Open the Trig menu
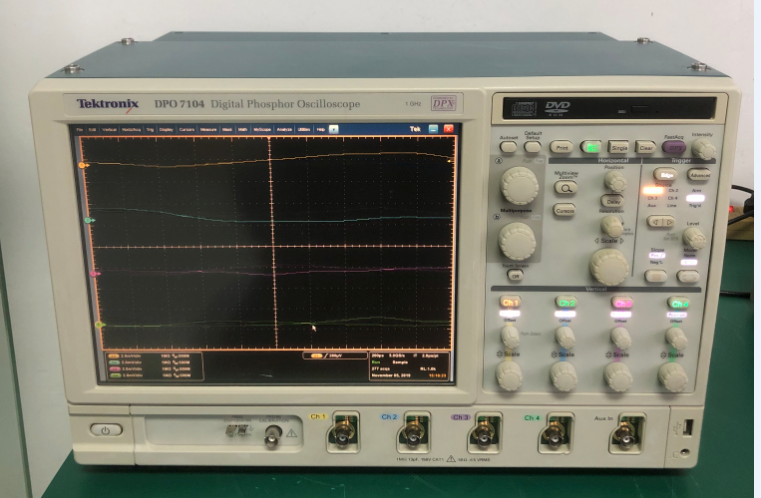The width and height of the screenshot is (761, 498). pyautogui.click(x=150, y=130)
